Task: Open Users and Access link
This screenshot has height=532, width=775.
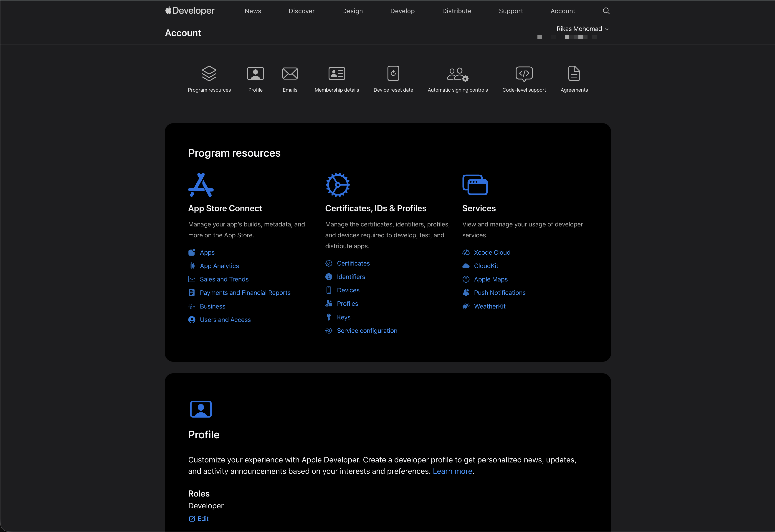Action: point(225,319)
